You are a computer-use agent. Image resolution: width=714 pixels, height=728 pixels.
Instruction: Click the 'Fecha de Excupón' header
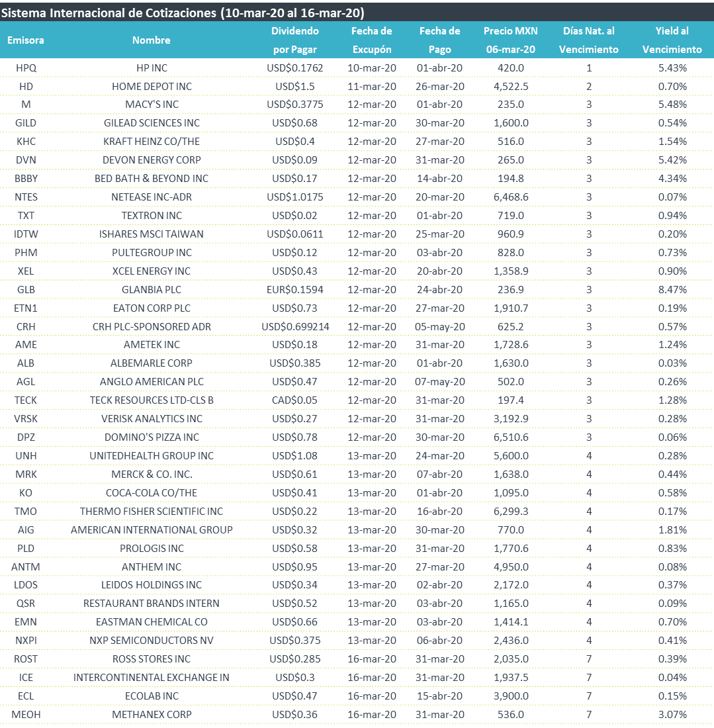(372, 40)
